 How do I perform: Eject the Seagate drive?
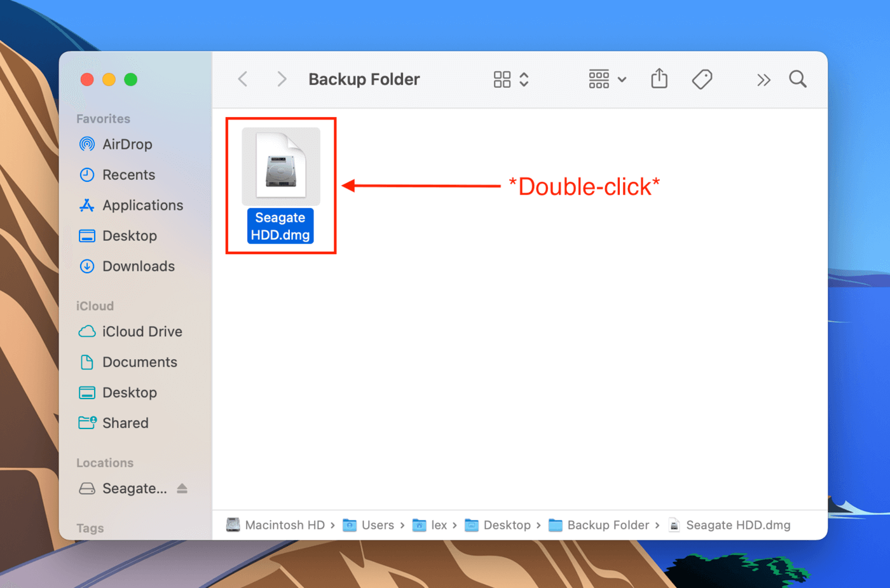[x=182, y=488]
